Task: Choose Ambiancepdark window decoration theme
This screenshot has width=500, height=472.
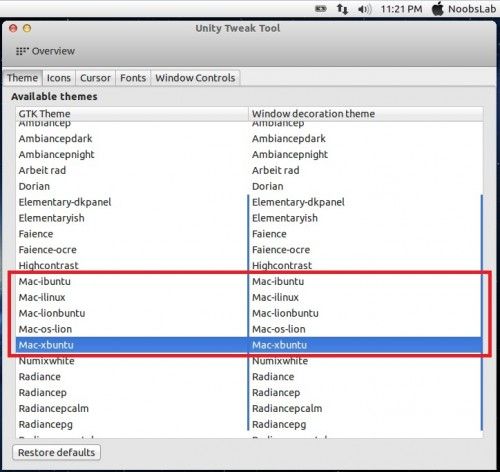Action: pos(366,138)
